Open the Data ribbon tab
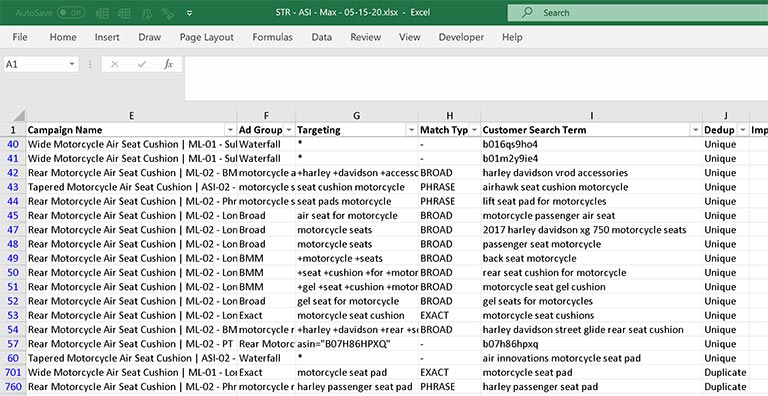Image resolution: width=768 pixels, height=396 pixels. point(321,37)
